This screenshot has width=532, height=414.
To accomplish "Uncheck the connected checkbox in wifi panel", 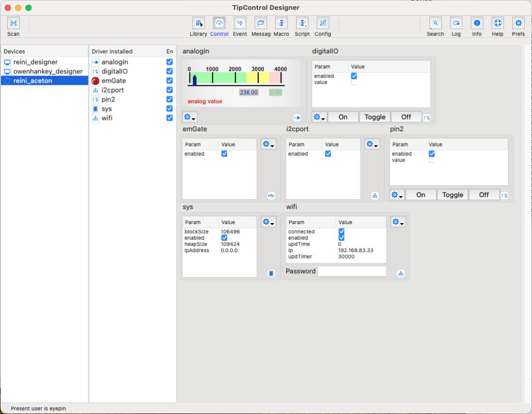I will (x=341, y=231).
